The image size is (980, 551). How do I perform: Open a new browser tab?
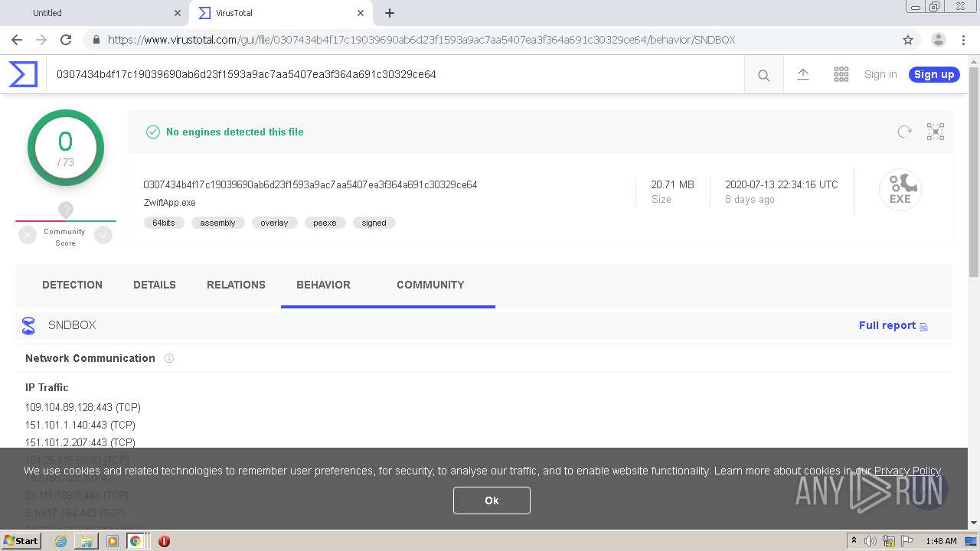click(x=390, y=13)
